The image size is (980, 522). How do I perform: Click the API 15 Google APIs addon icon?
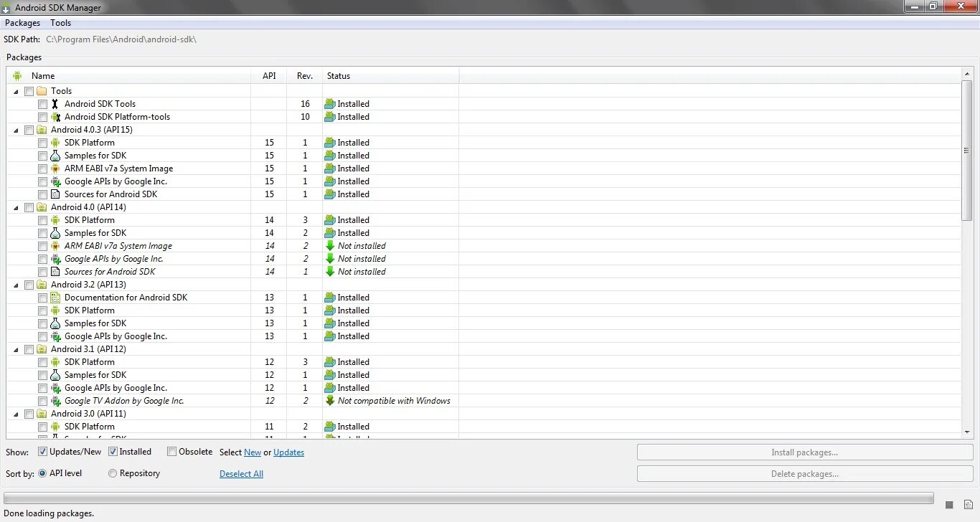(x=55, y=181)
